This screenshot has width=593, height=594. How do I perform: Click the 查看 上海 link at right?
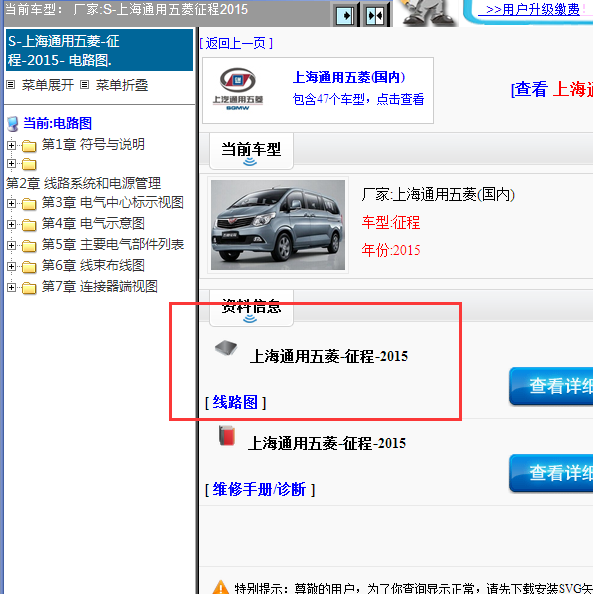coord(552,90)
